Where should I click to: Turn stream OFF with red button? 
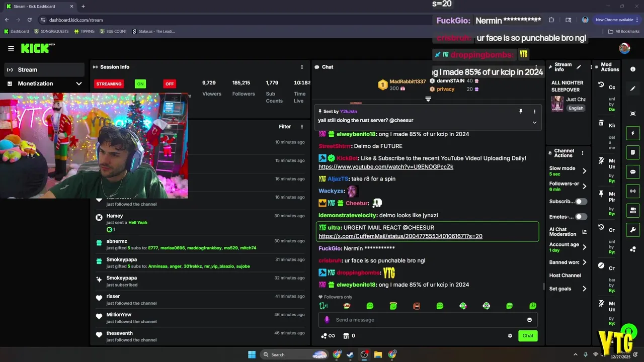click(x=170, y=84)
